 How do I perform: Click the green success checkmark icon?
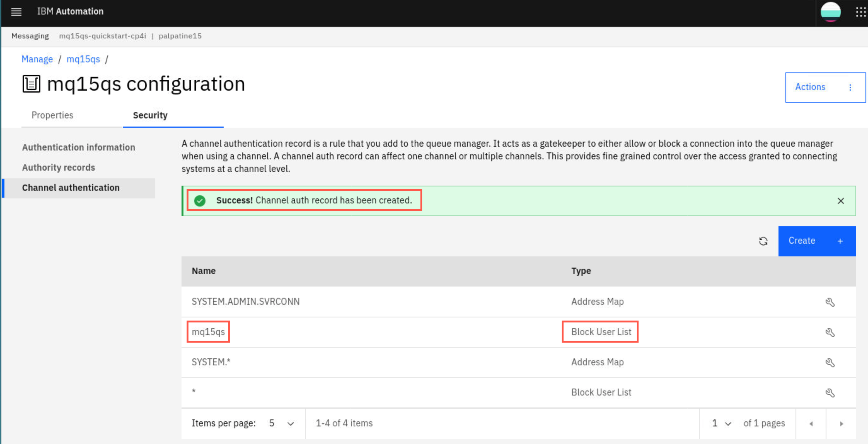[x=200, y=201]
